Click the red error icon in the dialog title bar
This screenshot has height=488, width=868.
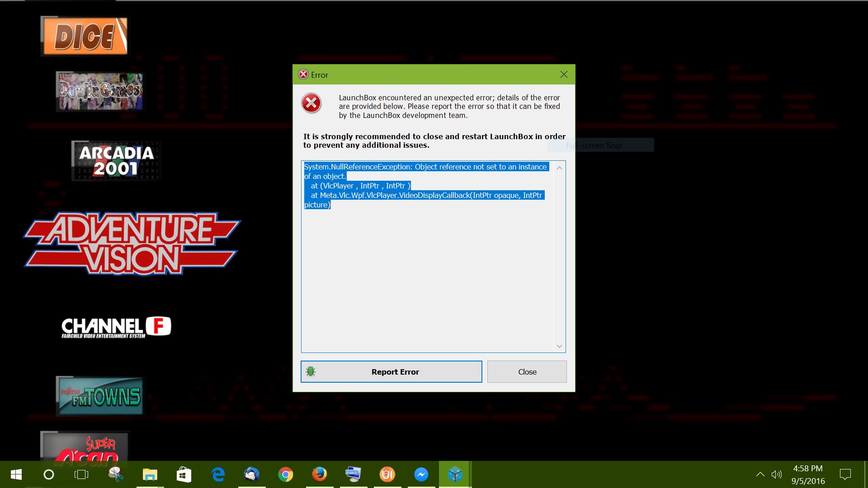(x=303, y=75)
